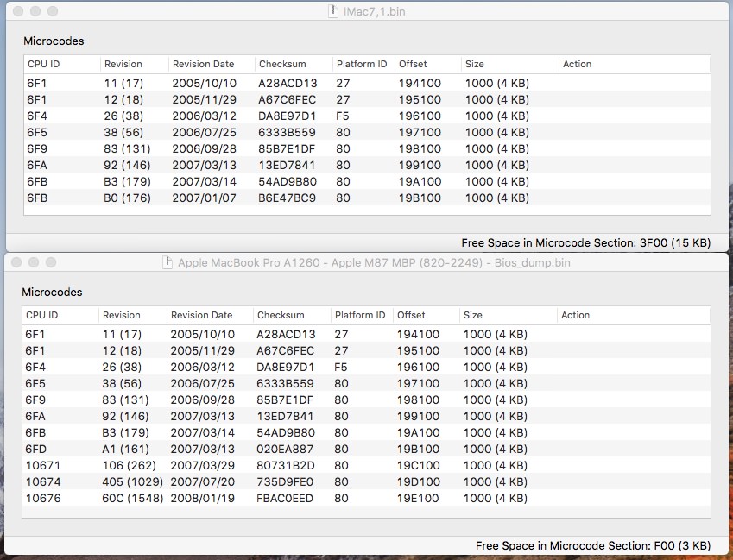Viewport: 733px width, 560px height.
Task: Select checksum 54AD9B80 in Bios_dump.bin window
Action: 286,432
